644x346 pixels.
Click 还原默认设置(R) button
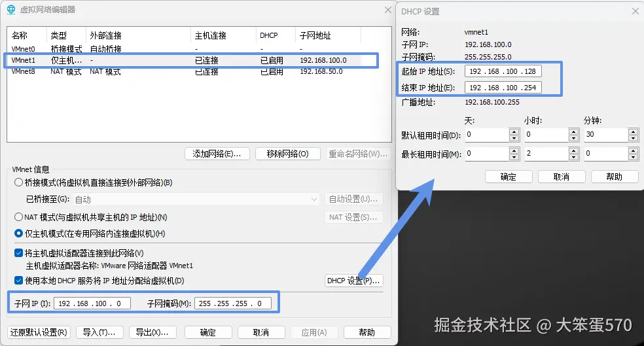pyautogui.click(x=39, y=332)
